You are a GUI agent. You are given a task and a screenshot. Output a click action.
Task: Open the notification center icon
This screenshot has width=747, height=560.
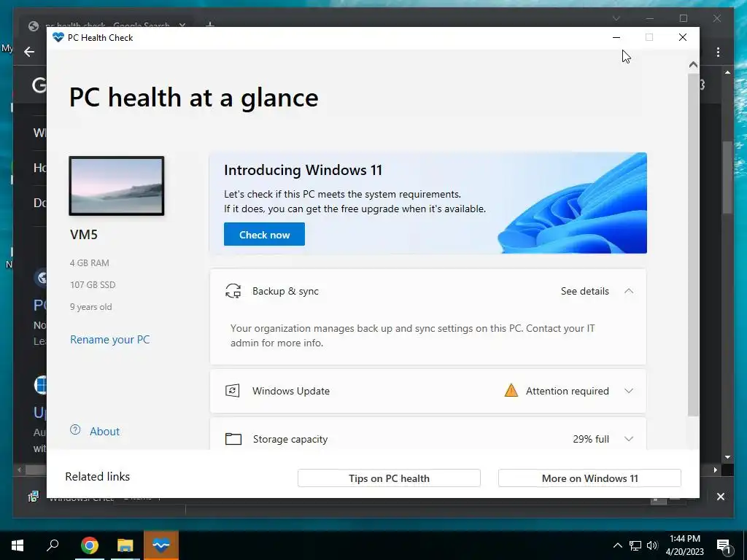pos(724,546)
